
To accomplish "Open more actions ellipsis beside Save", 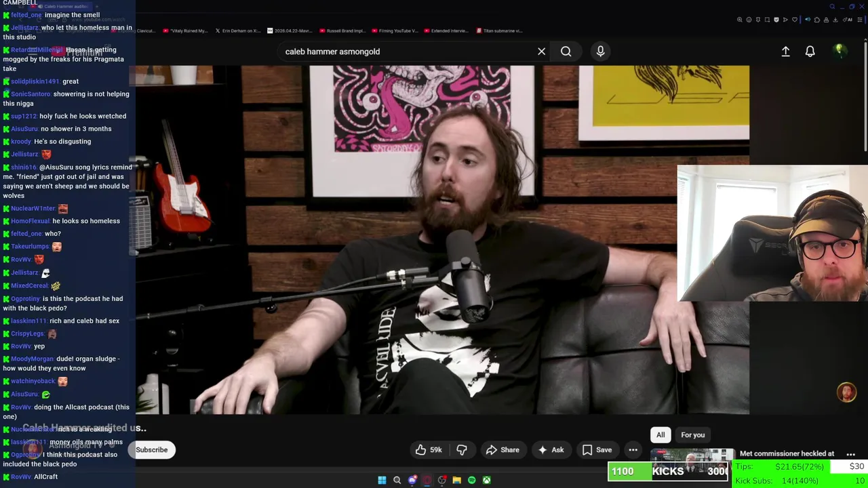I will (633, 450).
